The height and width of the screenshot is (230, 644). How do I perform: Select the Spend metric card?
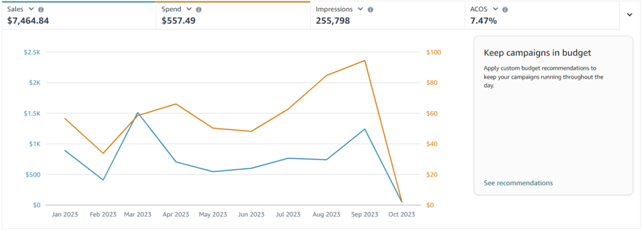233,15
